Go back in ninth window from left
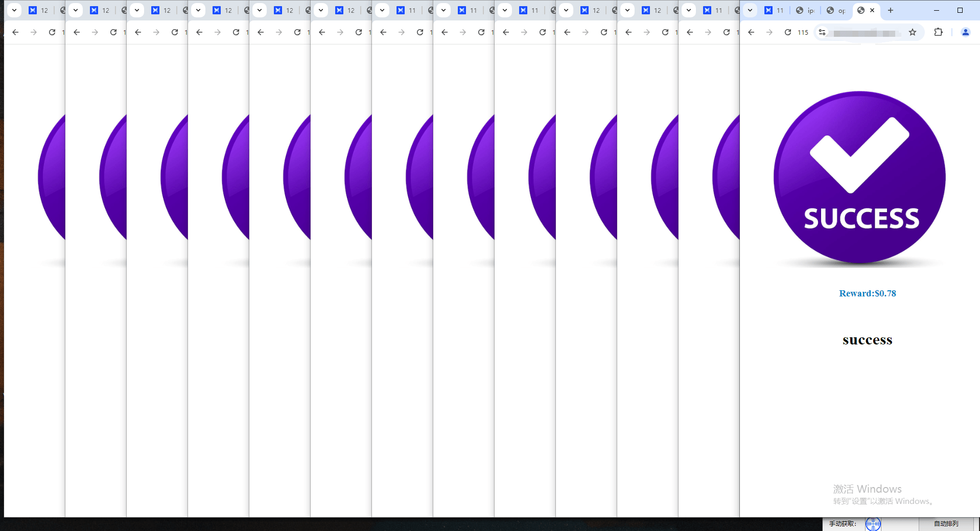The height and width of the screenshot is (531, 980). point(506,32)
